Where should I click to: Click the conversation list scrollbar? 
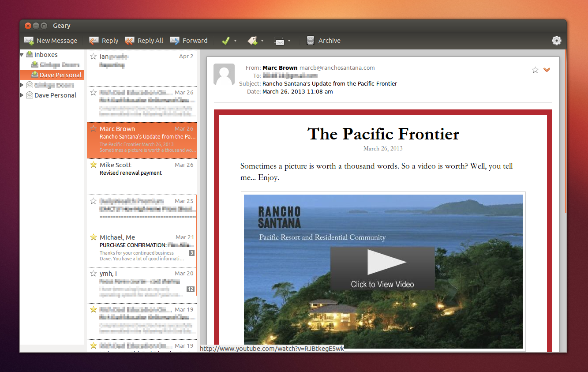(x=197, y=245)
